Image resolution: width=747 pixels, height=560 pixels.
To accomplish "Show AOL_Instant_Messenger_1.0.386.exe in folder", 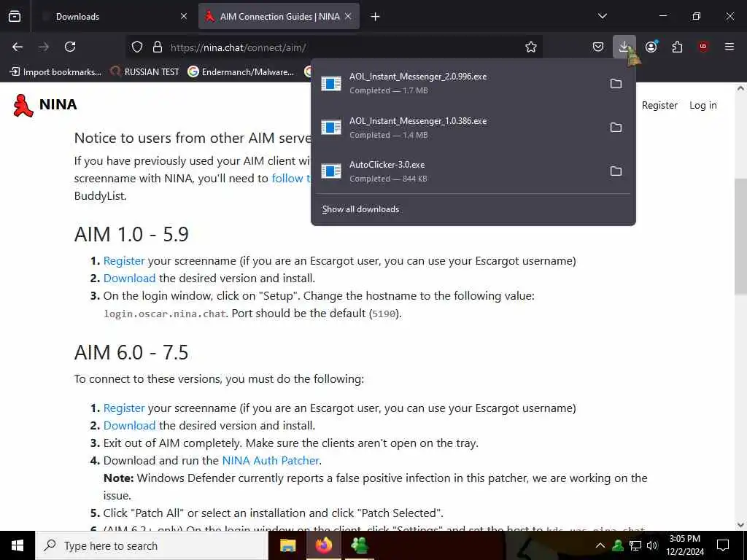I will coord(616,127).
